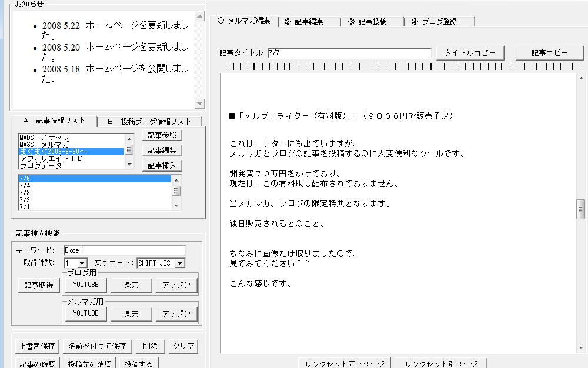
Task: Select the ④ ブログ登録 tab
Action: pyautogui.click(x=439, y=22)
